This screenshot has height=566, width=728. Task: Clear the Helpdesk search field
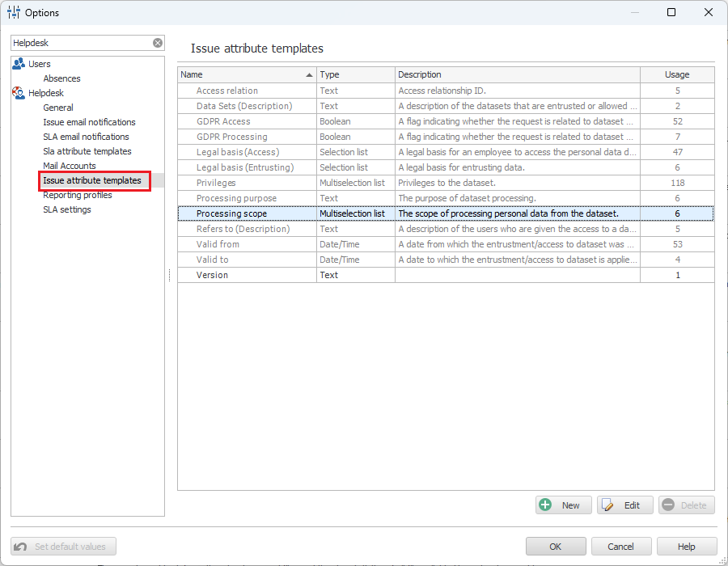point(158,43)
